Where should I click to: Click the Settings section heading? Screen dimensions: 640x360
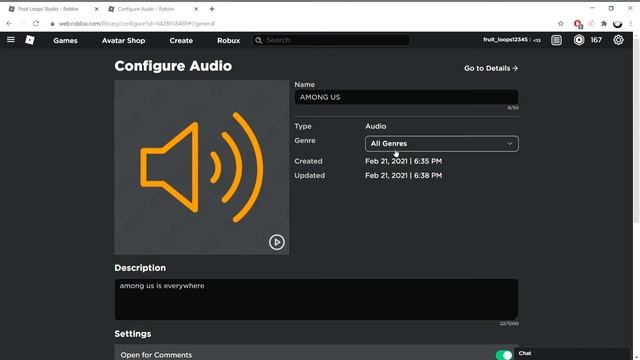(133, 334)
